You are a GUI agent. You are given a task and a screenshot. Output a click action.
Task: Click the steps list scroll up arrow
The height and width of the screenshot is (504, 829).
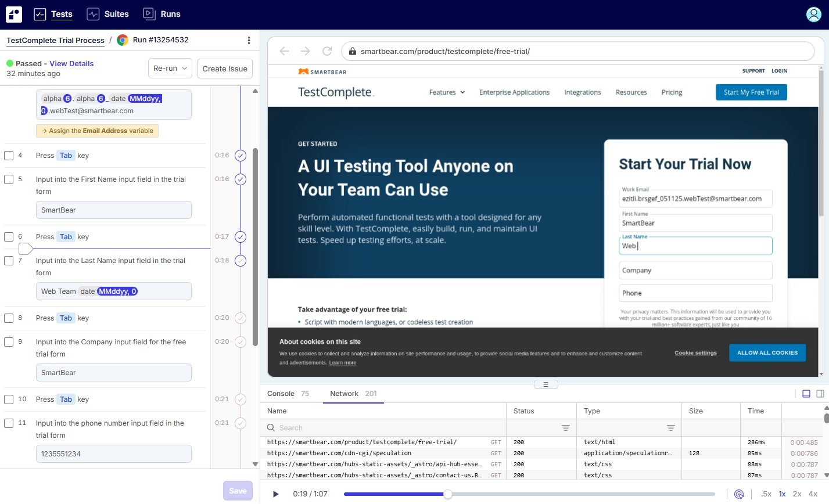255,91
